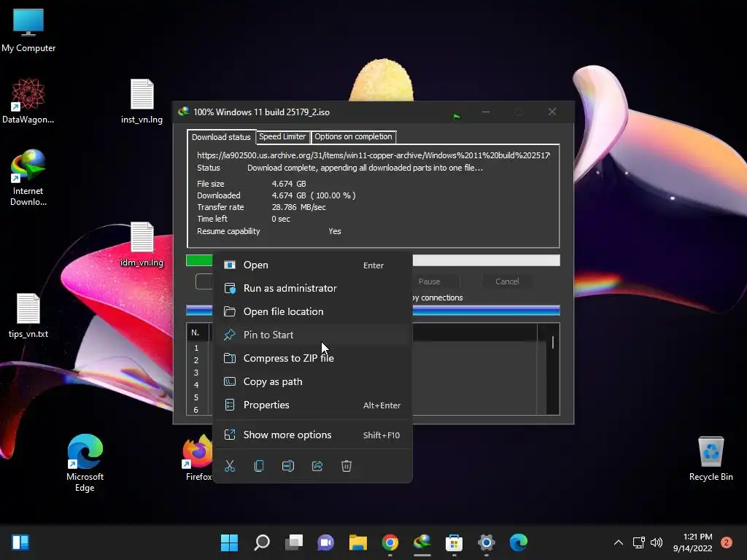Open volume control in system tray
This screenshot has width=747, height=560.
tap(657, 542)
